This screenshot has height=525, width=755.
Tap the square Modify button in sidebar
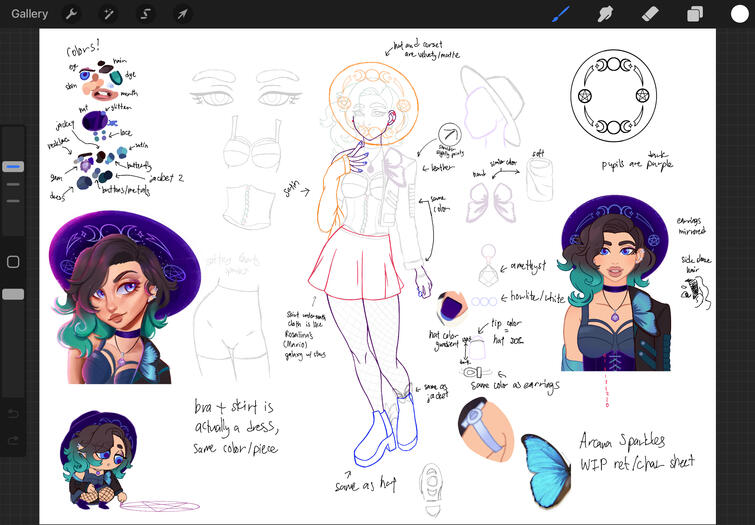[x=13, y=262]
